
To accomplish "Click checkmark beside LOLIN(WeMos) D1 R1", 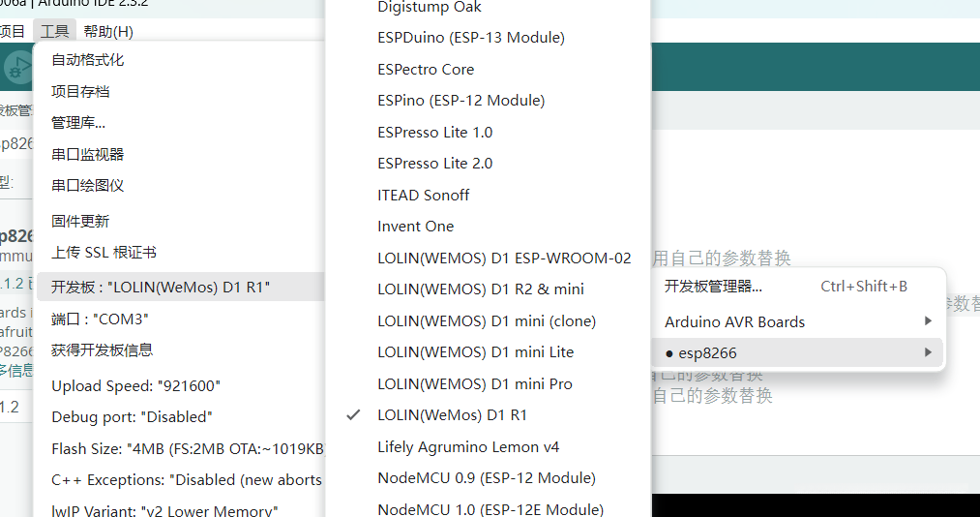I will (x=354, y=414).
